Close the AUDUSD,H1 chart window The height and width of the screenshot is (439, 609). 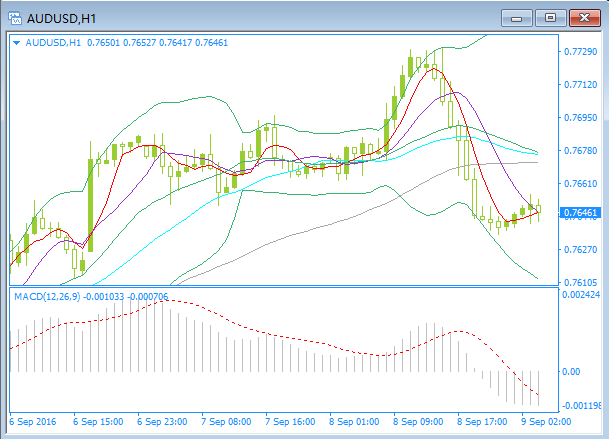583,17
